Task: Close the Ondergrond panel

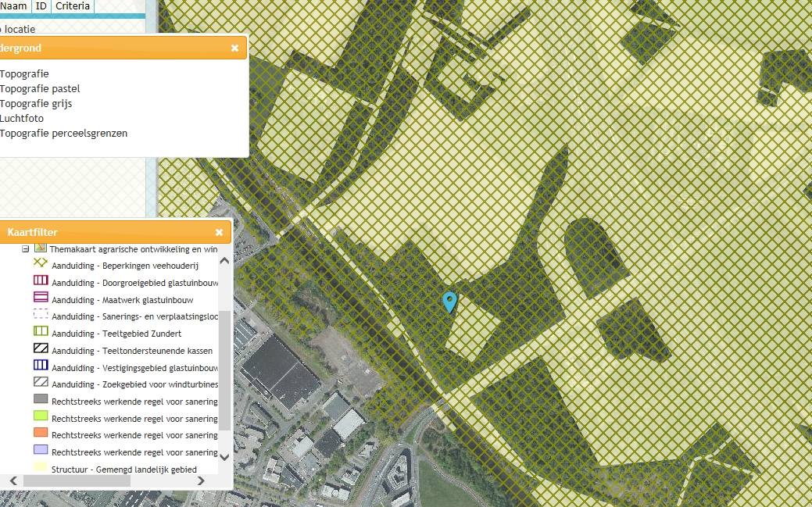Action: (234, 48)
